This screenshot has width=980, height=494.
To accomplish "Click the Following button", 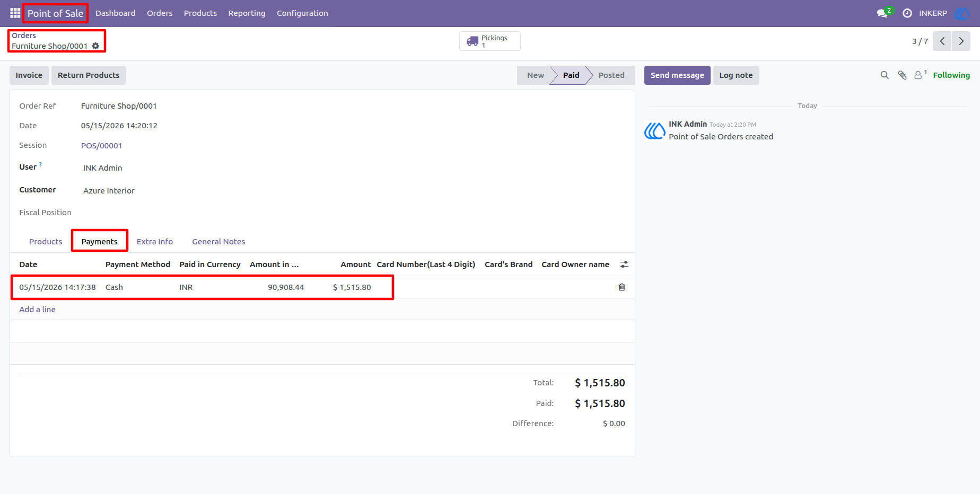I will click(951, 75).
